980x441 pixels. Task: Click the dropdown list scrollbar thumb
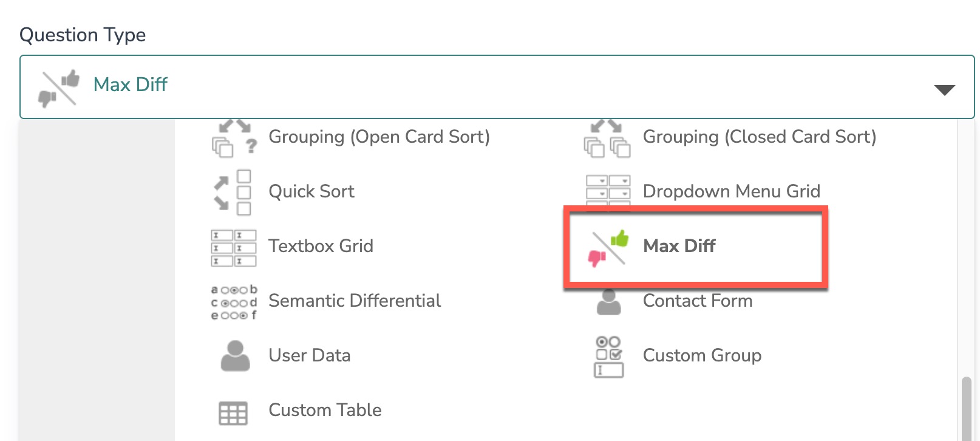[966, 409]
